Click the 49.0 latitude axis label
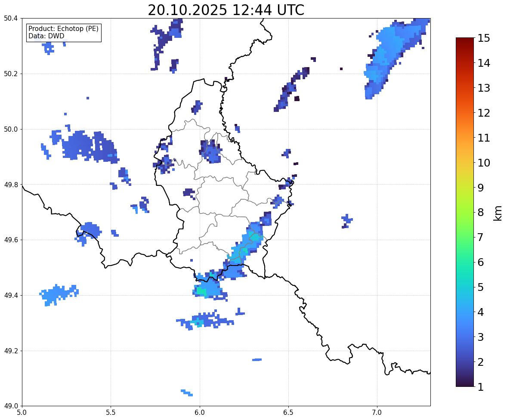507x420 pixels. pos(10,406)
